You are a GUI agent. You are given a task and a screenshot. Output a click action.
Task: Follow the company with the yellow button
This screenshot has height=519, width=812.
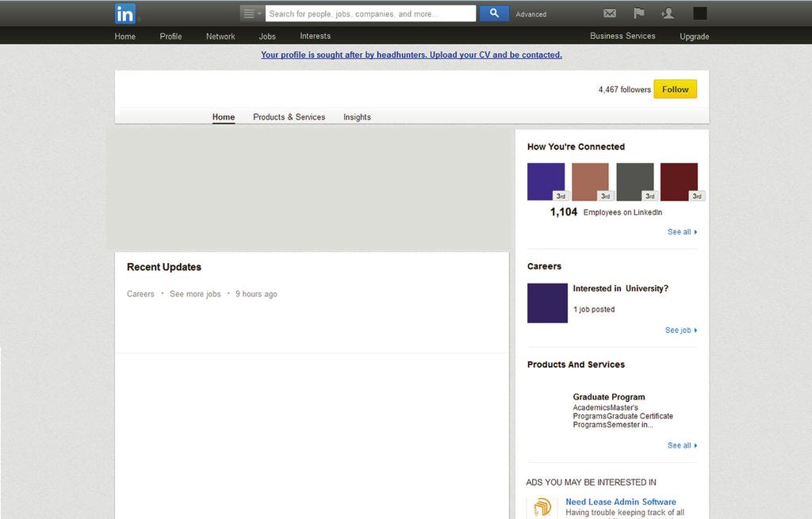pos(676,89)
